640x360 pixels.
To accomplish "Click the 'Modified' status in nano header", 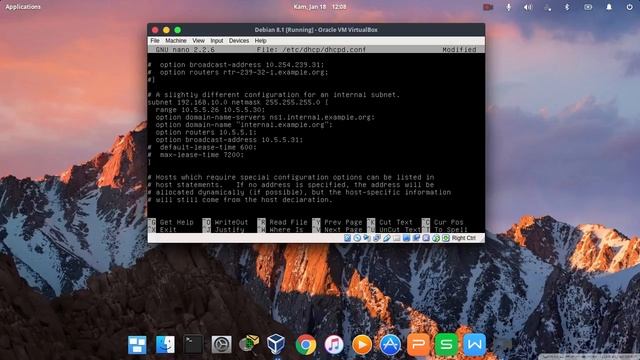I will [459, 49].
